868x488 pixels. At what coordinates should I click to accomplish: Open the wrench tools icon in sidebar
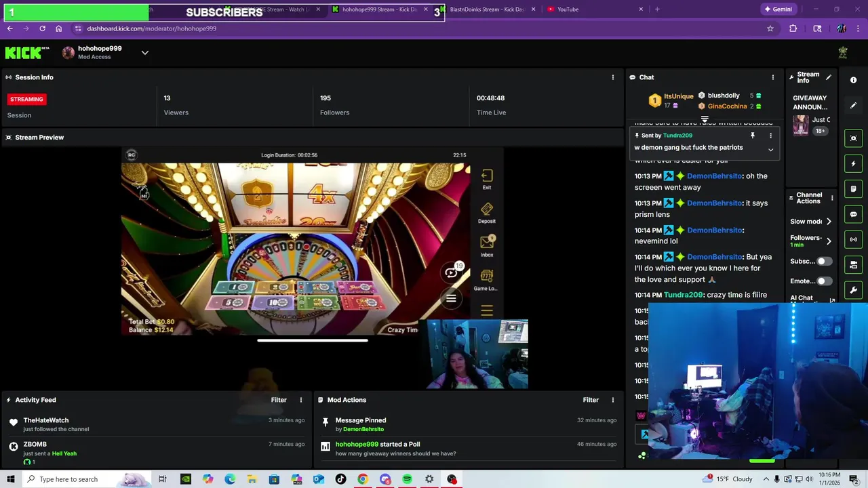[x=853, y=290]
